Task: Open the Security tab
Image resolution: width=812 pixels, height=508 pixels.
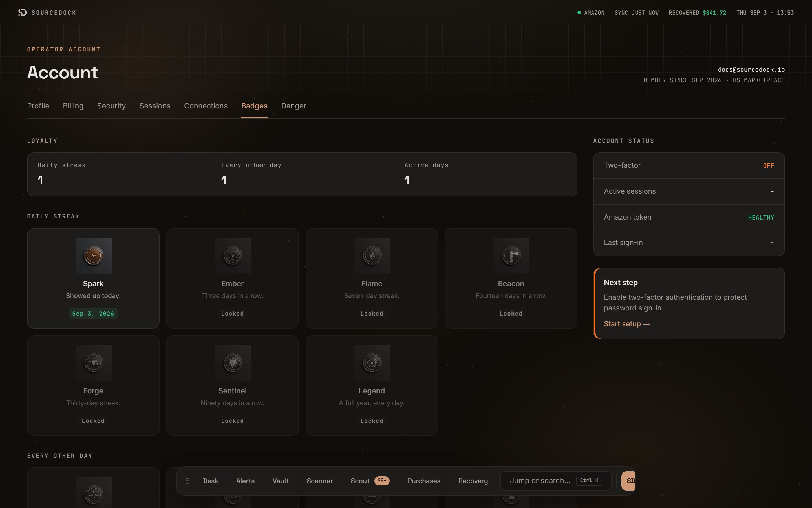Action: 111,106
